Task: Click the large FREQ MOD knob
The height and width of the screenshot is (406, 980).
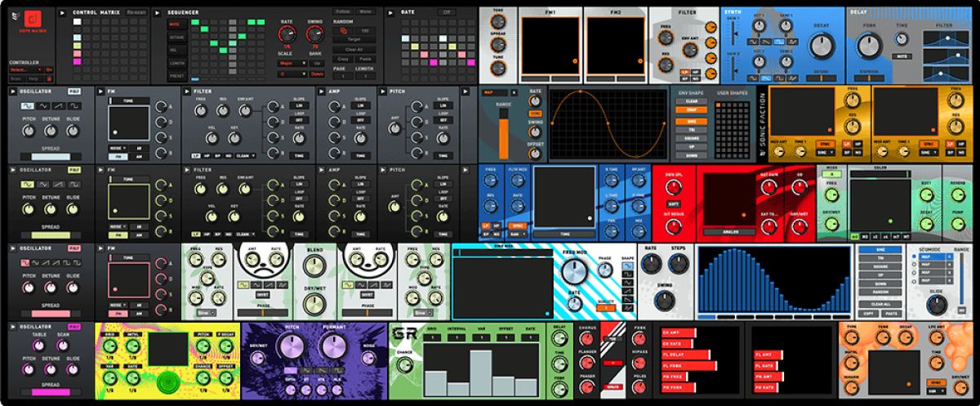Action: (x=574, y=271)
